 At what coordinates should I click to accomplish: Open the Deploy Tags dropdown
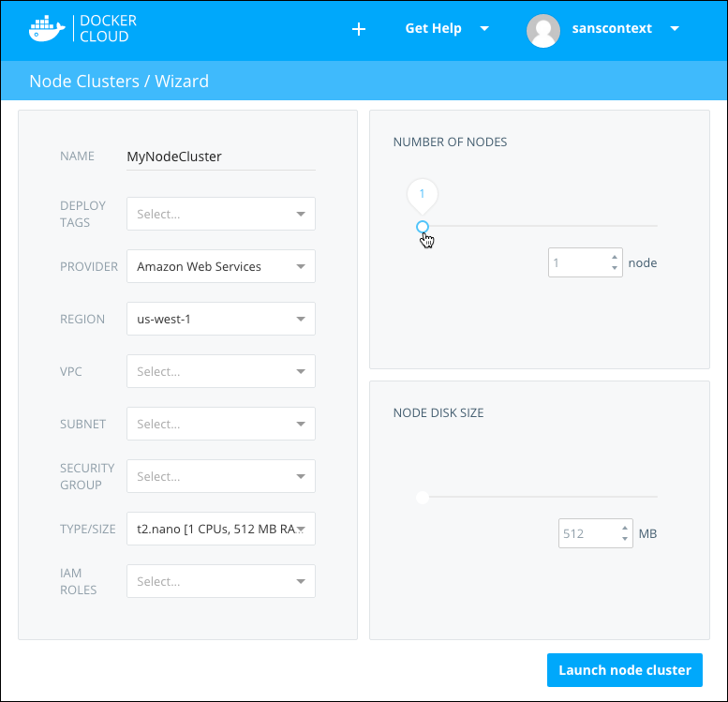[221, 214]
